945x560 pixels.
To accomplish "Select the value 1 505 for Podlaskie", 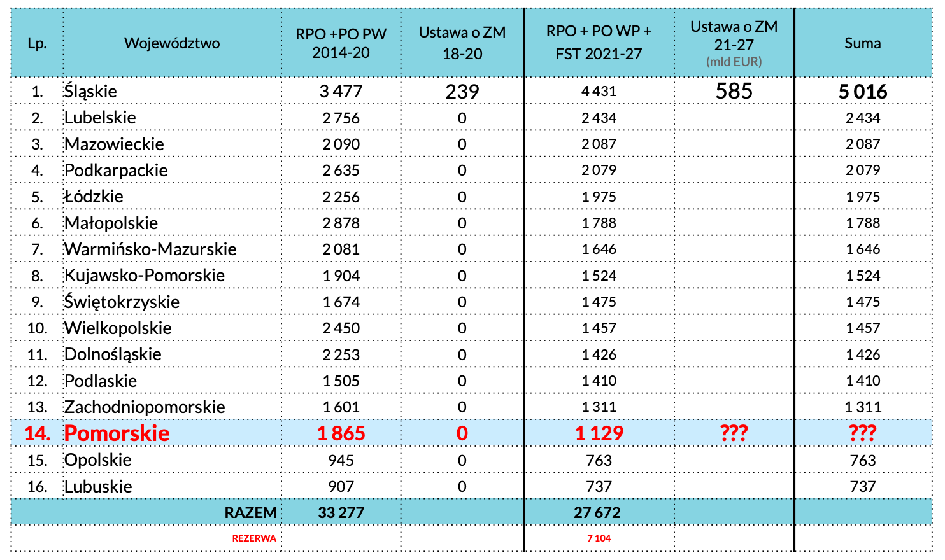I will coord(341,381).
